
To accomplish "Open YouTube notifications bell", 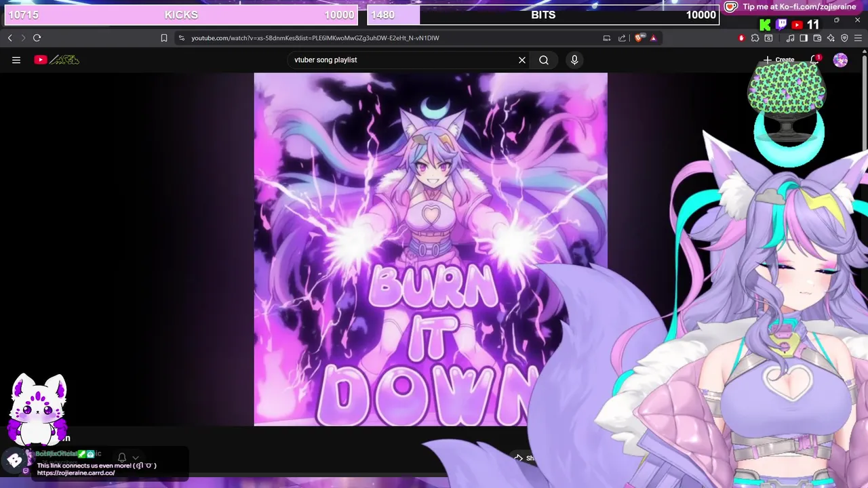I will click(814, 60).
